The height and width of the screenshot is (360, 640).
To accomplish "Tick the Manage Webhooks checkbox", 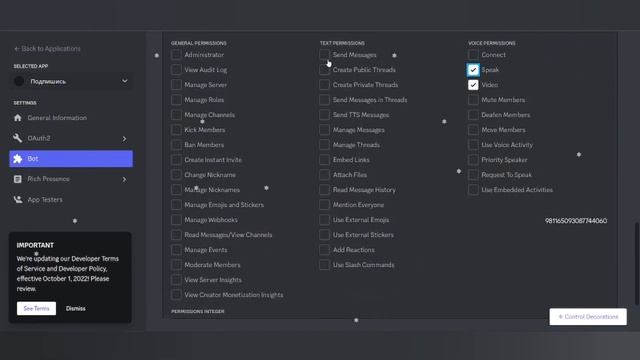I will pyautogui.click(x=176, y=220).
